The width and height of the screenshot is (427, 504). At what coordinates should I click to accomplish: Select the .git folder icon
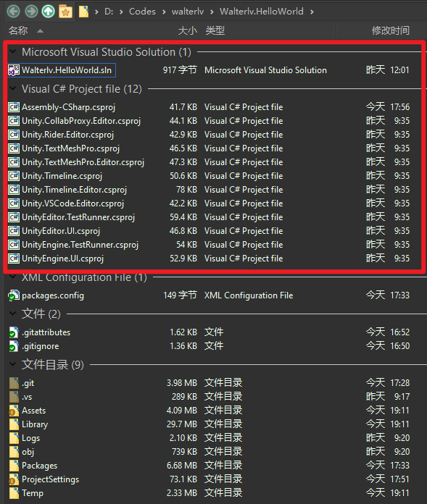click(14, 383)
